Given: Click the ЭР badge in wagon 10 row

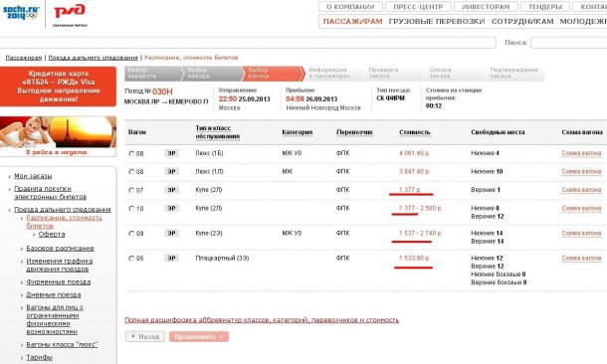Looking at the screenshot, I should pos(171,209).
